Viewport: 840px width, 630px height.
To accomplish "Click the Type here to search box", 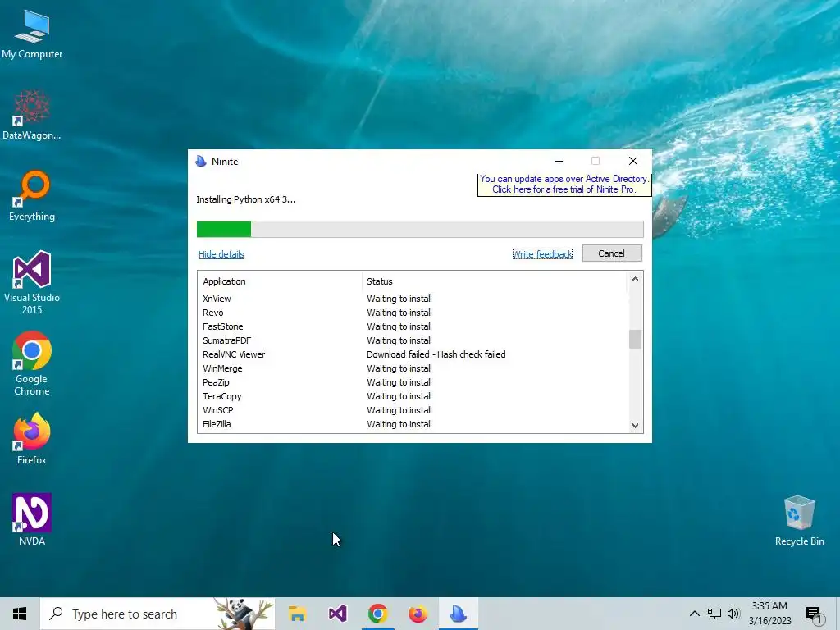I will click(158, 614).
